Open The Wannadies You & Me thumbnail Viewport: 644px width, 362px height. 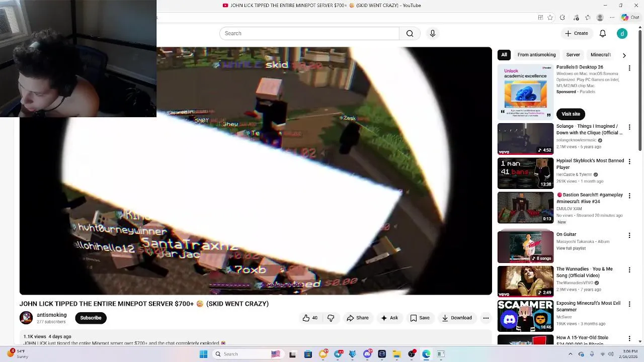(525, 281)
